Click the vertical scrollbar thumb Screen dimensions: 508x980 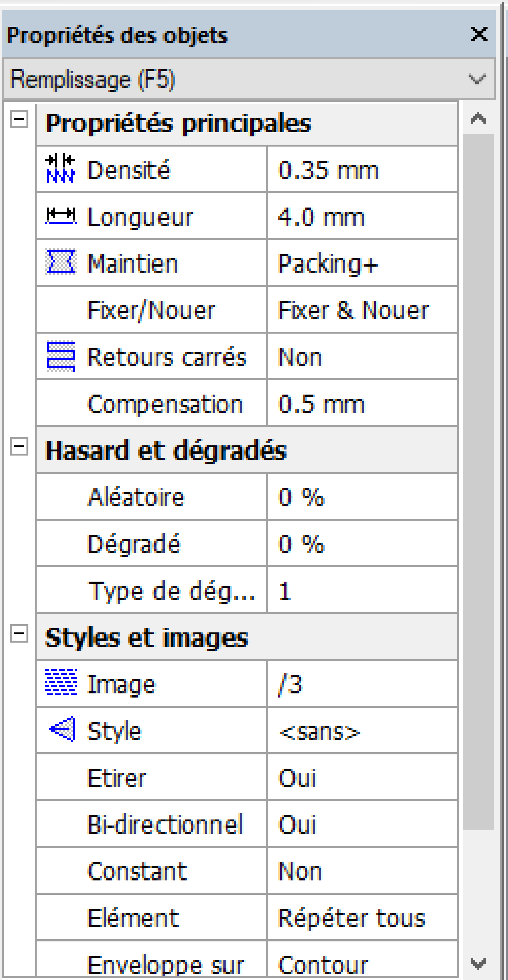tap(478, 482)
